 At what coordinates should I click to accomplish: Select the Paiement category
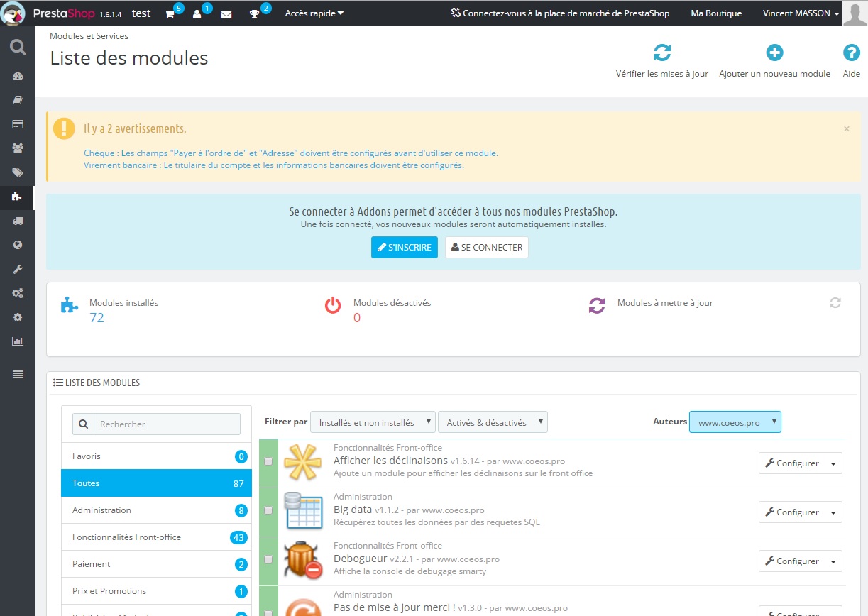pyautogui.click(x=156, y=564)
